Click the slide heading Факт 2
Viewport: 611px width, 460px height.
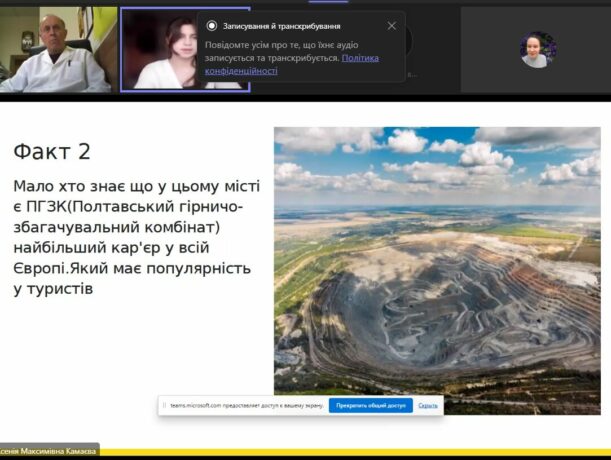click(52, 151)
